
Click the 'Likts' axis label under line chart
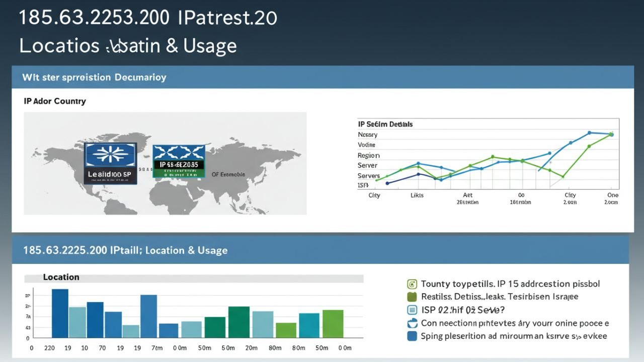point(417,195)
